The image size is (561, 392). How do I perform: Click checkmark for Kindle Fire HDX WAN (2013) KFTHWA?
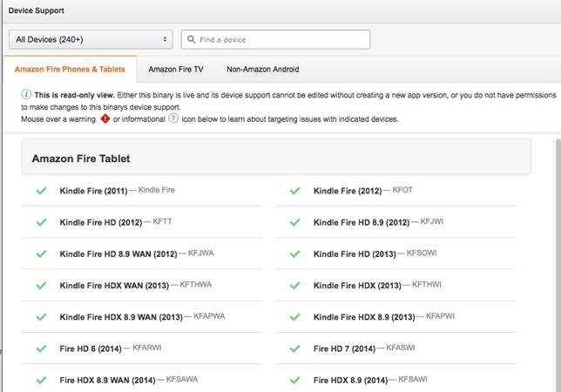point(42,285)
